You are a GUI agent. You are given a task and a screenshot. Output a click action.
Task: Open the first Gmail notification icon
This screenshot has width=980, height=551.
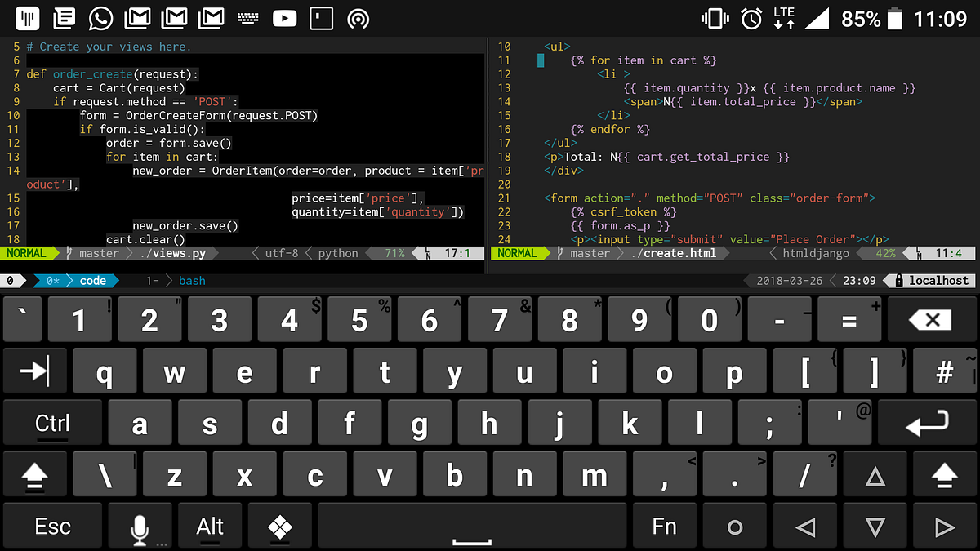click(x=136, y=18)
